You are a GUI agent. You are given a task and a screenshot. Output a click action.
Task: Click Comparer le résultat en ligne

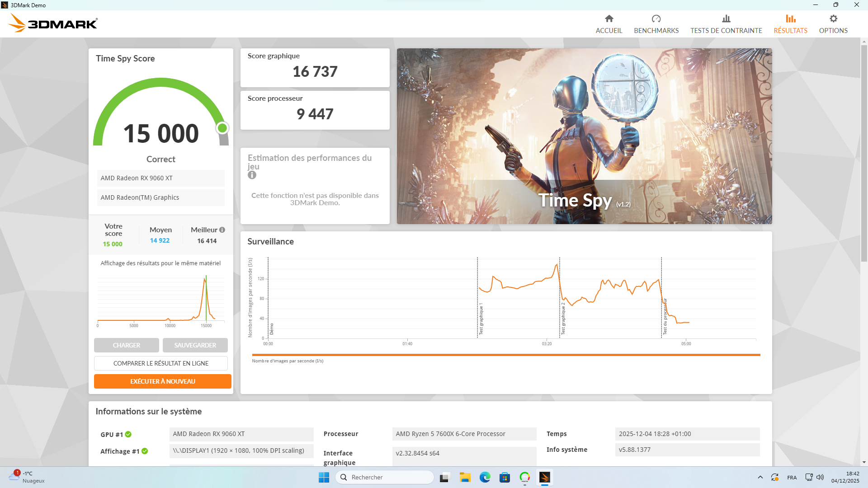161,363
